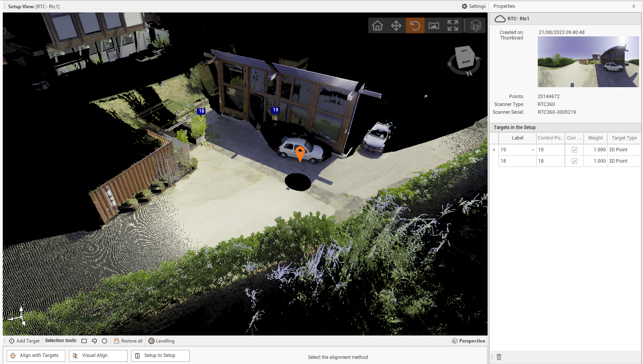643x364 pixels.
Task: Click the Home view icon
Action: (x=377, y=26)
